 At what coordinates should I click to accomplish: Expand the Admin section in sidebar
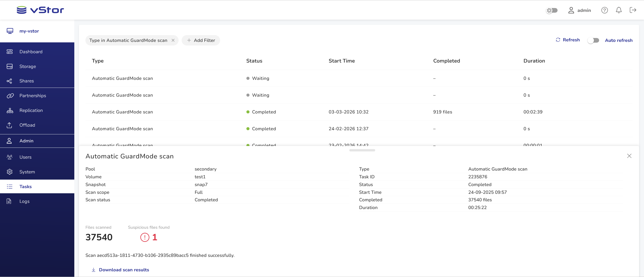pyautogui.click(x=26, y=141)
